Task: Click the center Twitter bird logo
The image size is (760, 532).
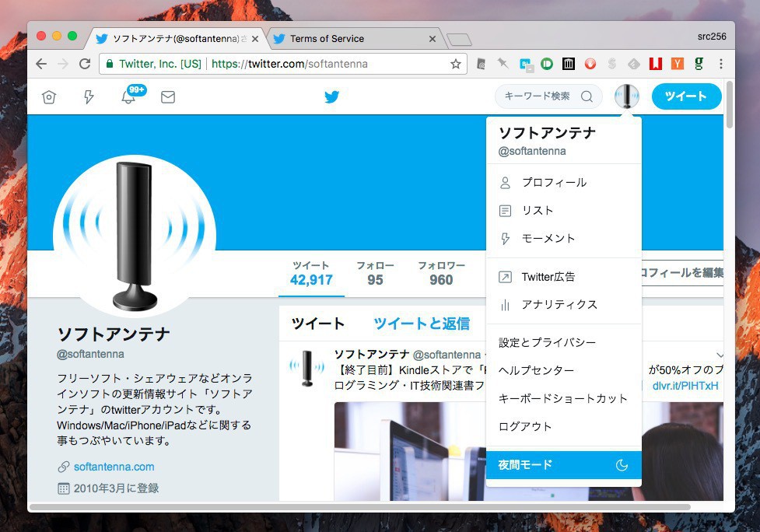Action: coord(332,97)
